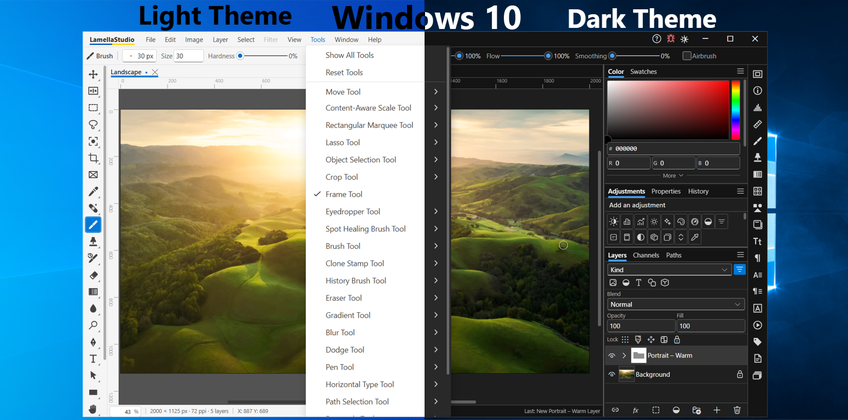Screen dimensions: 848x420
Task: Close the Landscape document tab
Action: pos(155,72)
